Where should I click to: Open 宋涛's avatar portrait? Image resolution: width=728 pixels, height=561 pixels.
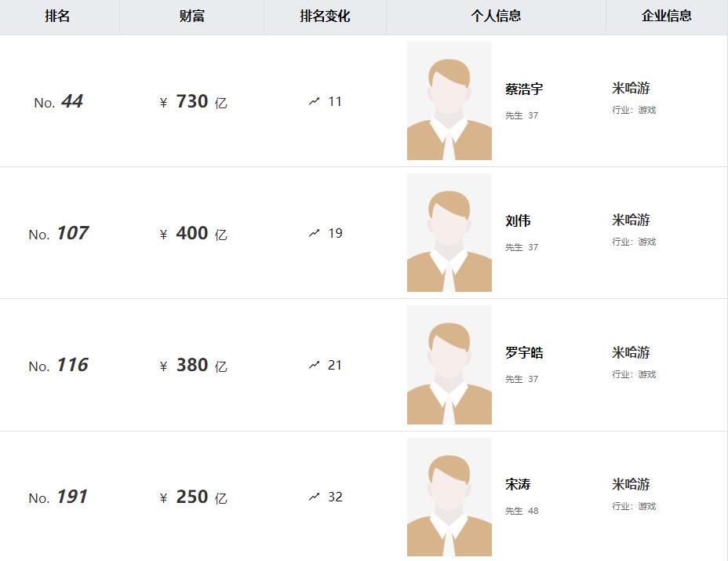coord(449,497)
